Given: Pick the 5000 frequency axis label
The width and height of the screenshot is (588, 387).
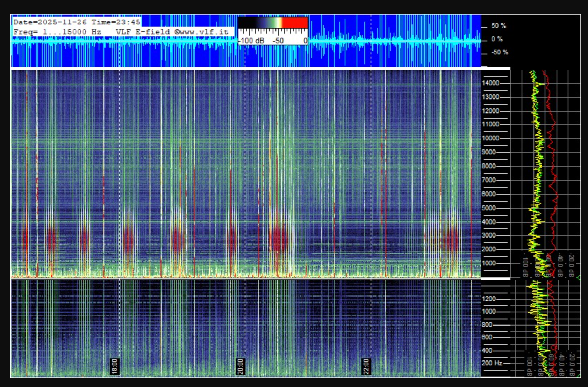Looking at the screenshot, I should point(489,208).
